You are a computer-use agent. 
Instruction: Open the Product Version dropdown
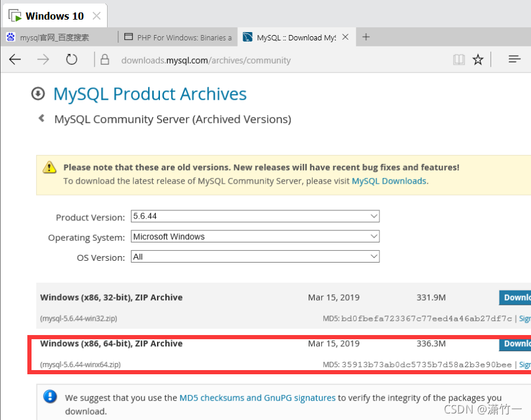[x=255, y=216]
